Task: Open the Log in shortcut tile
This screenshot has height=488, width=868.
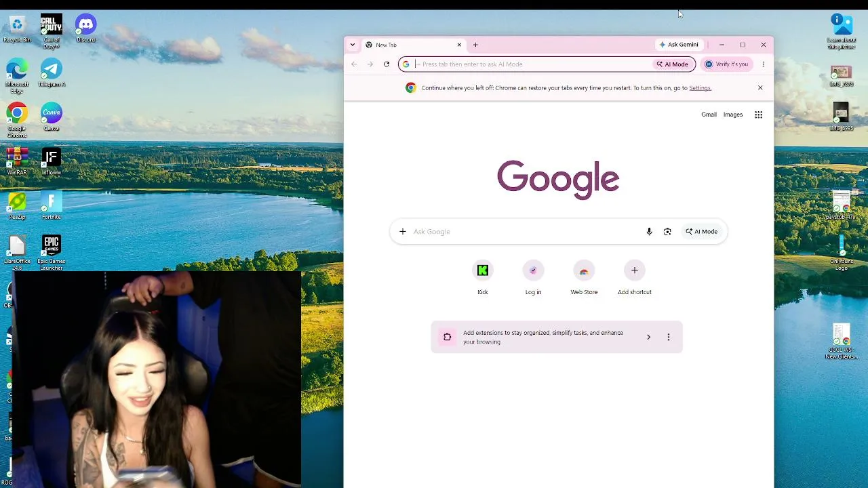Action: 533,279
